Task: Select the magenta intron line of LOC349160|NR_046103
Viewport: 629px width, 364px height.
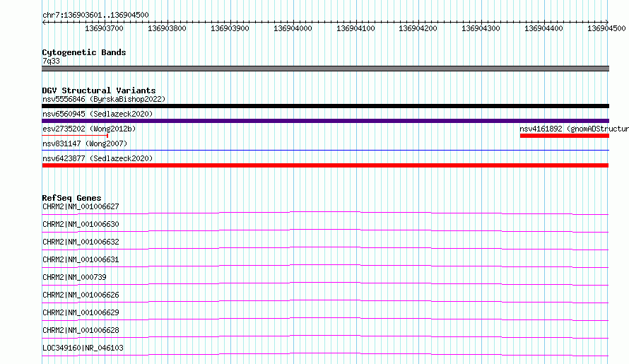Action: (325, 354)
